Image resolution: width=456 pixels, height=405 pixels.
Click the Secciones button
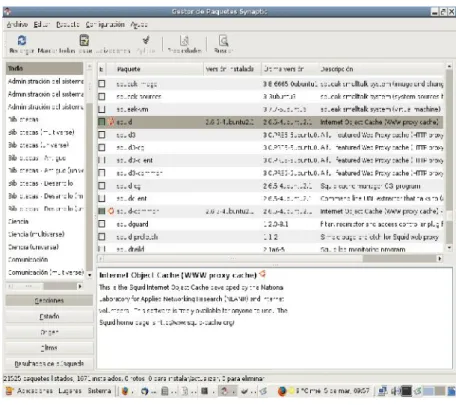[x=49, y=301]
